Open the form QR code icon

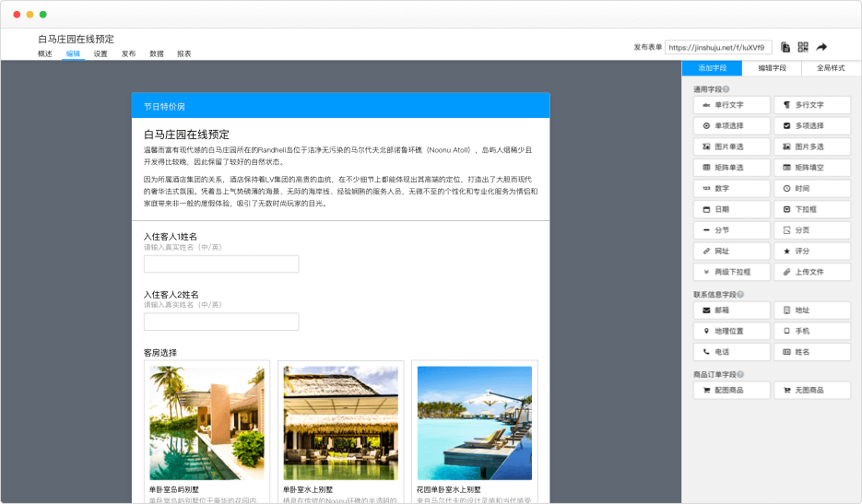803,47
